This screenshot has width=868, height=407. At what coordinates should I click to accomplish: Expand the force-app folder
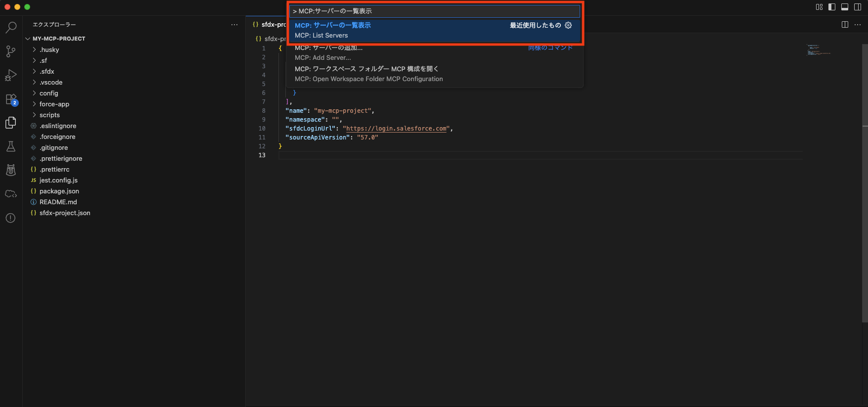54,104
